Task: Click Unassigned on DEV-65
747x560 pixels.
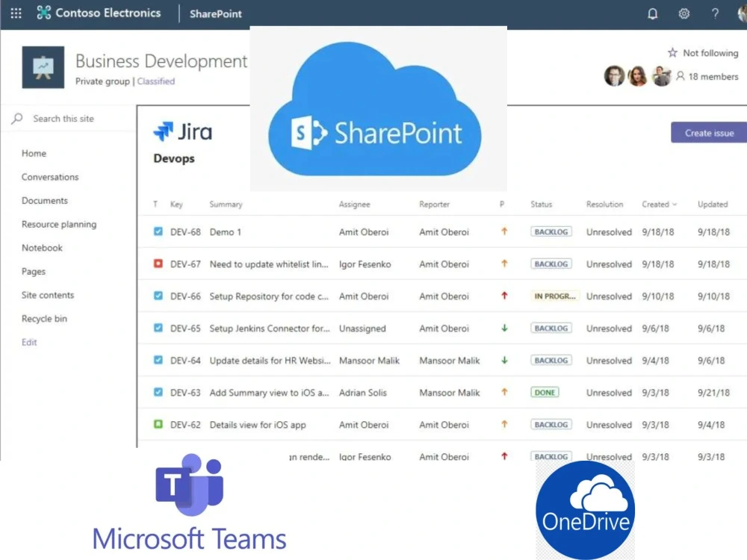Action: pyautogui.click(x=362, y=328)
